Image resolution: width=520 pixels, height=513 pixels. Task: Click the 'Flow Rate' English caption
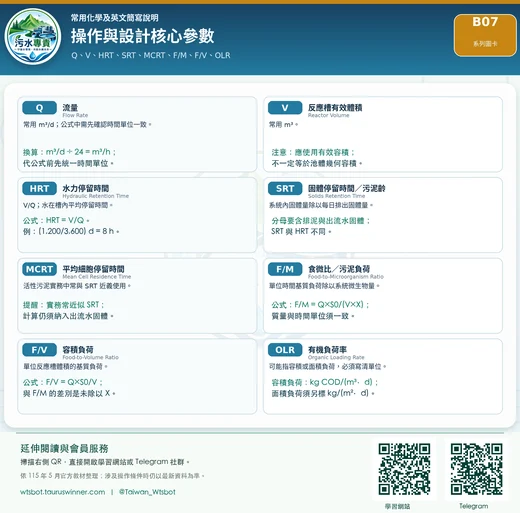pyautogui.click(x=75, y=115)
